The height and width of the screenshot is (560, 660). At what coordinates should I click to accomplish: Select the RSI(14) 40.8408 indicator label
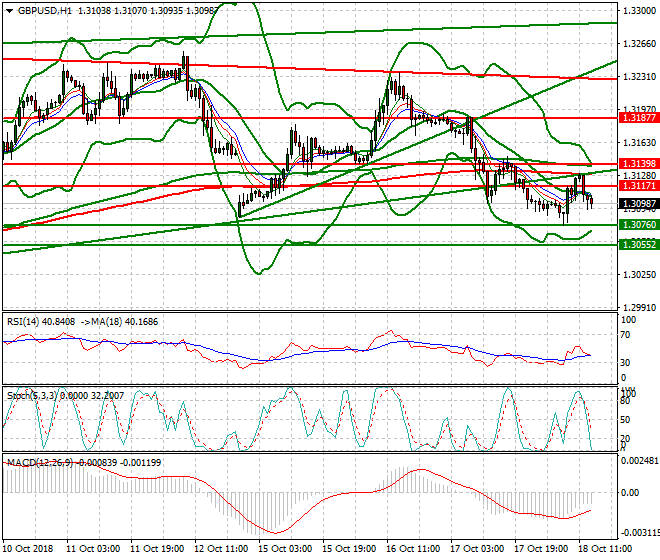(x=41, y=322)
